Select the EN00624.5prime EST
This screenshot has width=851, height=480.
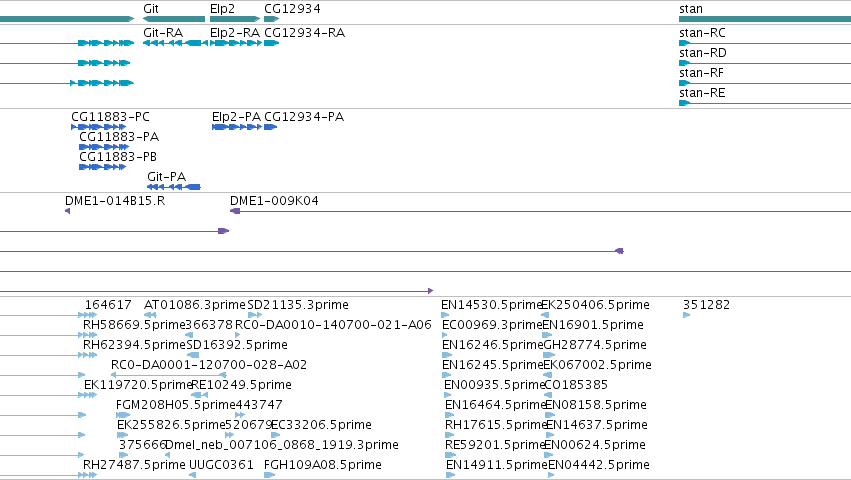point(595,445)
